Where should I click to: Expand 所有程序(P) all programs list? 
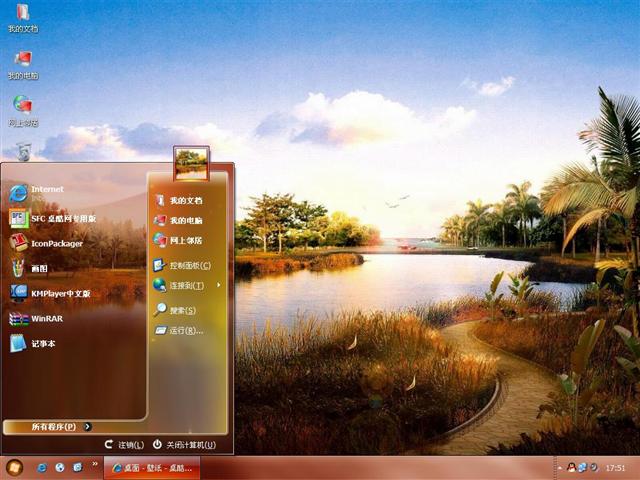click(61, 427)
